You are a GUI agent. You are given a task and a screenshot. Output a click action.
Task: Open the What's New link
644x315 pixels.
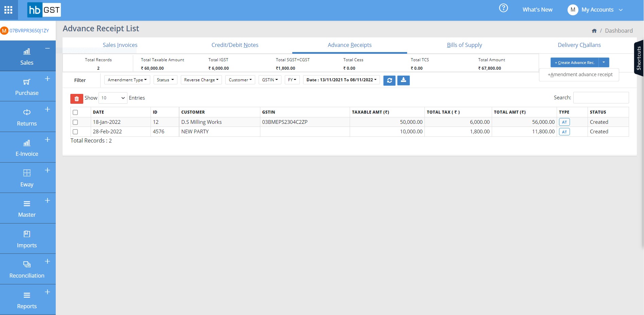pos(537,10)
